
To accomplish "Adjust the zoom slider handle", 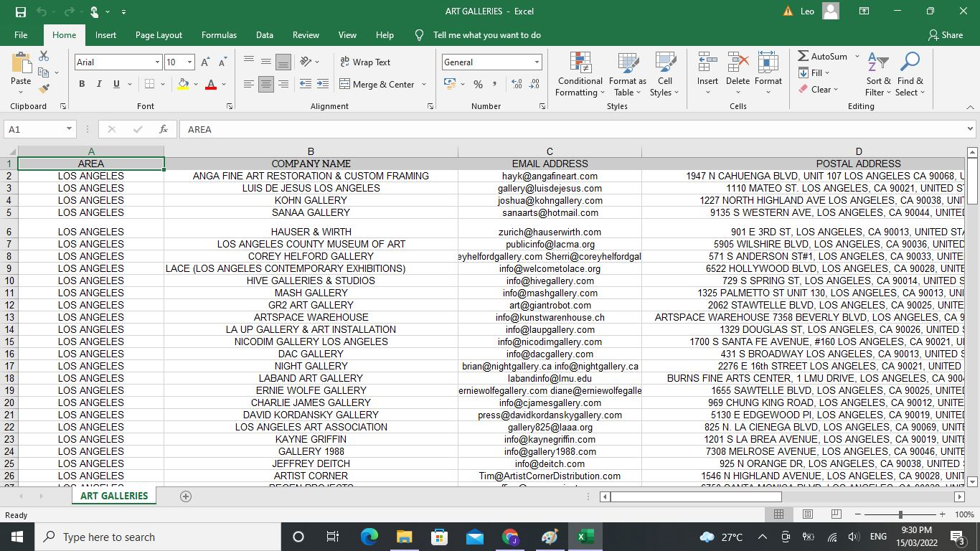I will coord(900,514).
